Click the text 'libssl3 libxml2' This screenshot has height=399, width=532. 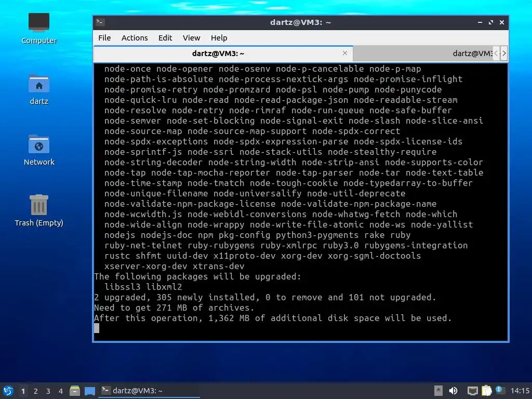point(143,287)
